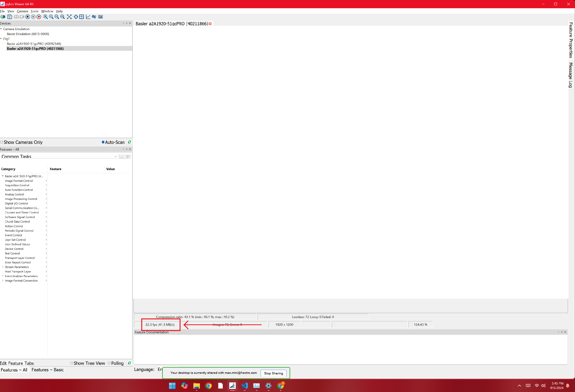Screen dimensions: 575x392
Task: Open the line chart histogram icon
Action: pos(88,17)
